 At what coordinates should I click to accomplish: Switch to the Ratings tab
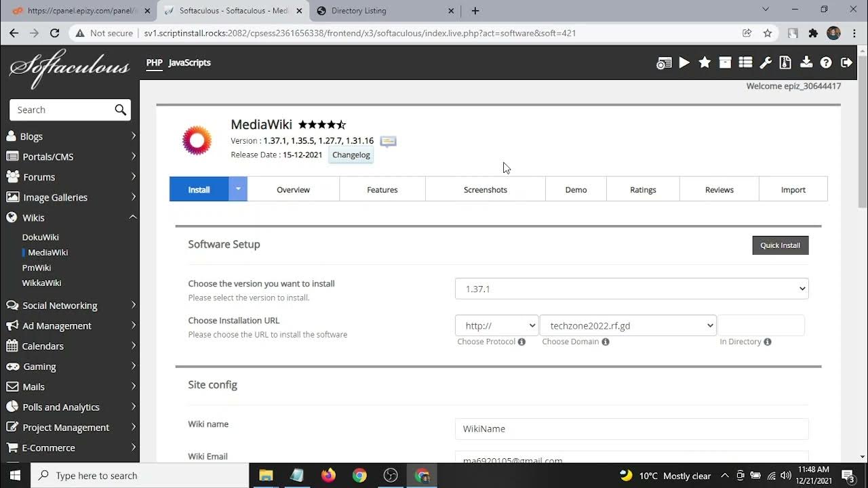(x=643, y=189)
